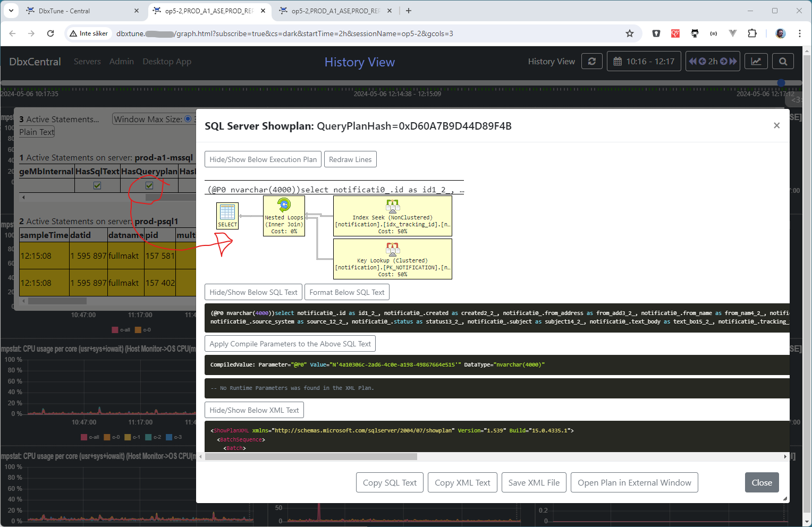
Task: Open the graph chart icon button
Action: [756, 62]
